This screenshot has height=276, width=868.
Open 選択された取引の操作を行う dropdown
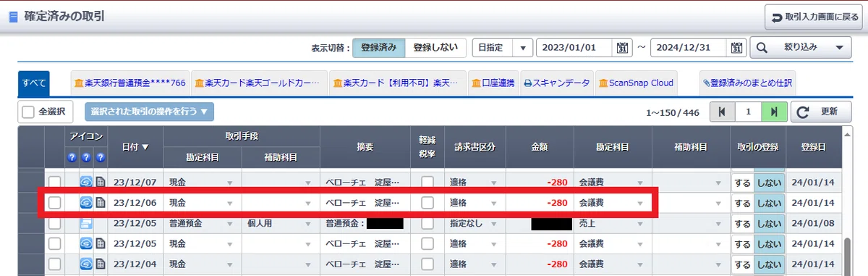click(150, 112)
